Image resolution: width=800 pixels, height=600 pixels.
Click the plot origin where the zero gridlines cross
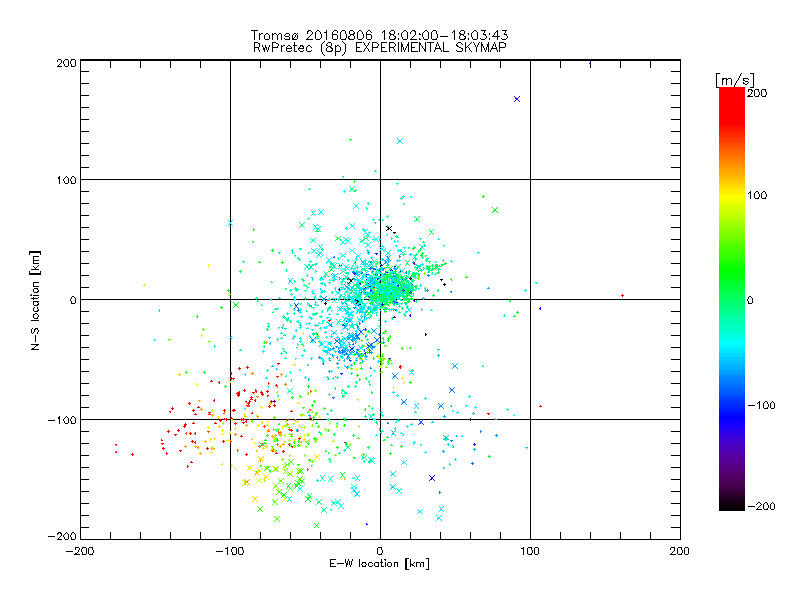[380, 299]
